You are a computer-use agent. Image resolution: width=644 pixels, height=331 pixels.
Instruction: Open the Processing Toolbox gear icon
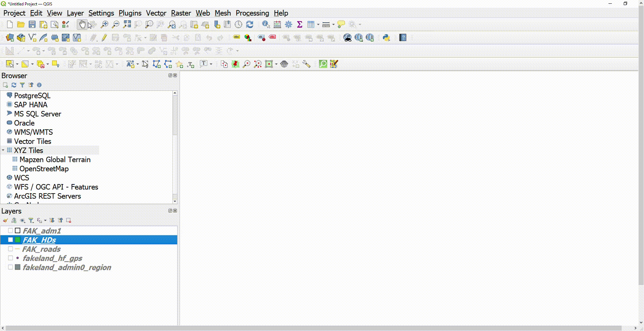pyautogui.click(x=289, y=24)
